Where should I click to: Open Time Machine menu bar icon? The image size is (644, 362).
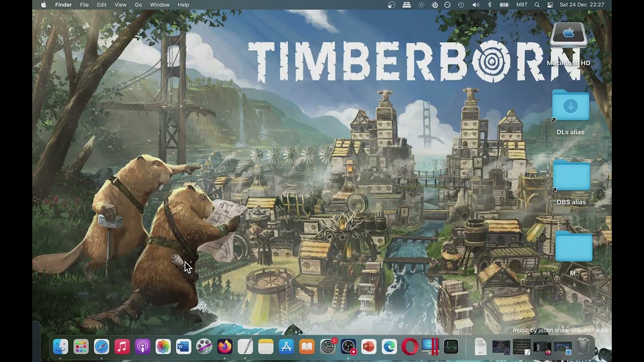tap(461, 5)
